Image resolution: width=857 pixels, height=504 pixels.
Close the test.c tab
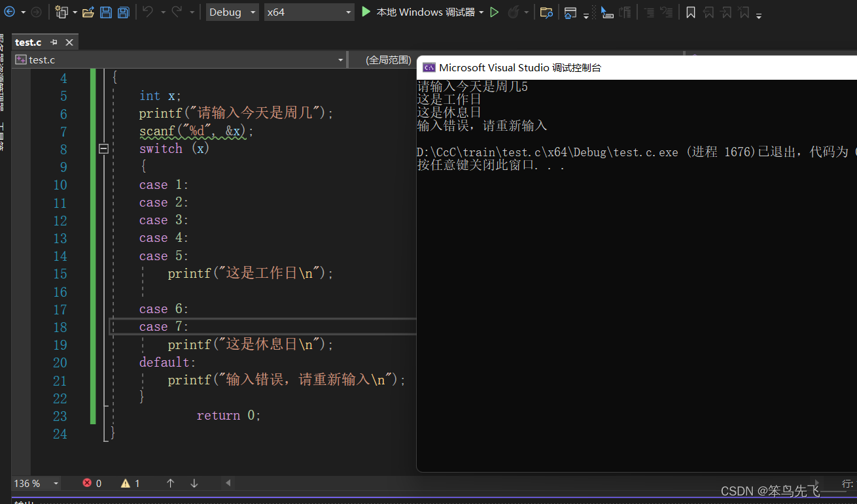tap(69, 42)
